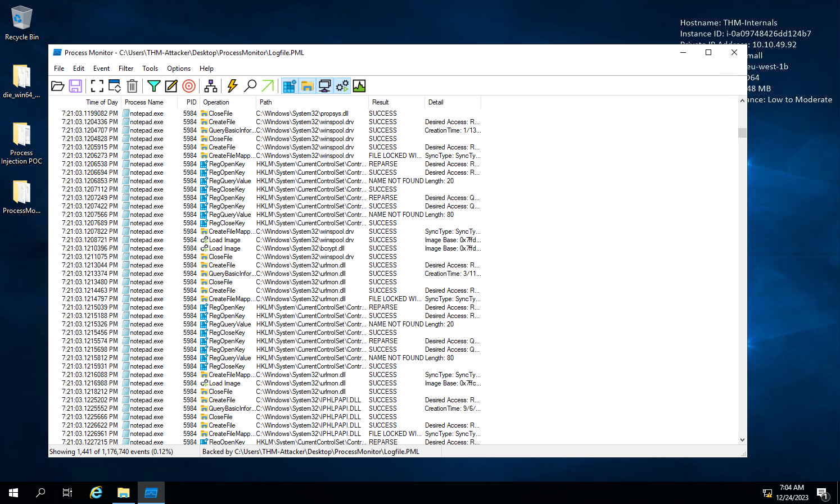Click the Time of Day column header
Image resolution: width=840 pixels, height=504 pixels.
pyautogui.click(x=85, y=102)
